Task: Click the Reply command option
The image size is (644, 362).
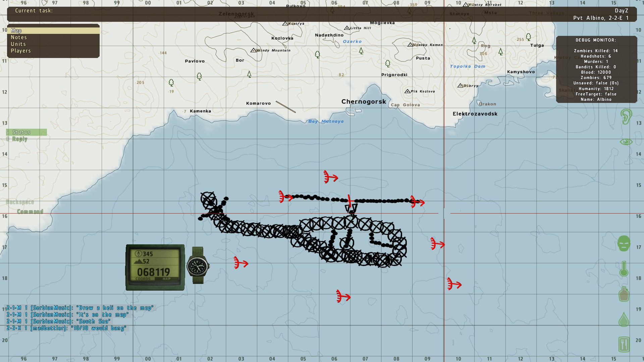Action: click(x=19, y=139)
